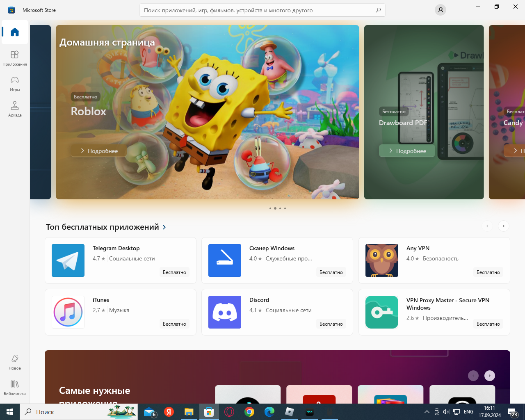Open Google Chrome from taskbar
Image resolution: width=525 pixels, height=420 pixels.
tap(249, 412)
